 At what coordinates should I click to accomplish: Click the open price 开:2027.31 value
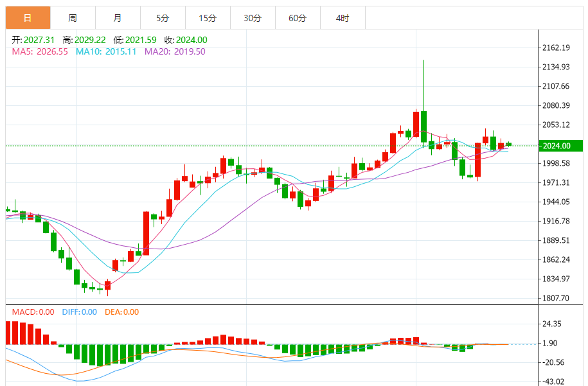pyautogui.click(x=33, y=40)
